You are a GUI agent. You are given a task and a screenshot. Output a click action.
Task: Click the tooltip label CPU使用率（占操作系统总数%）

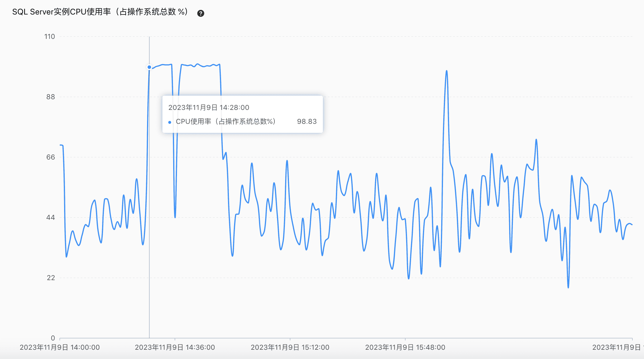click(x=225, y=122)
